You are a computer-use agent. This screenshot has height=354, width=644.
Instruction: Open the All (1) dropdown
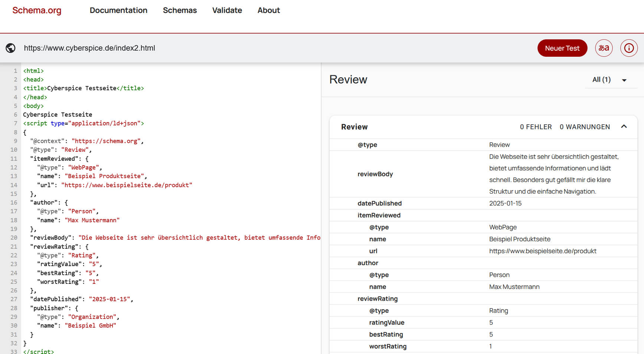pyautogui.click(x=610, y=80)
